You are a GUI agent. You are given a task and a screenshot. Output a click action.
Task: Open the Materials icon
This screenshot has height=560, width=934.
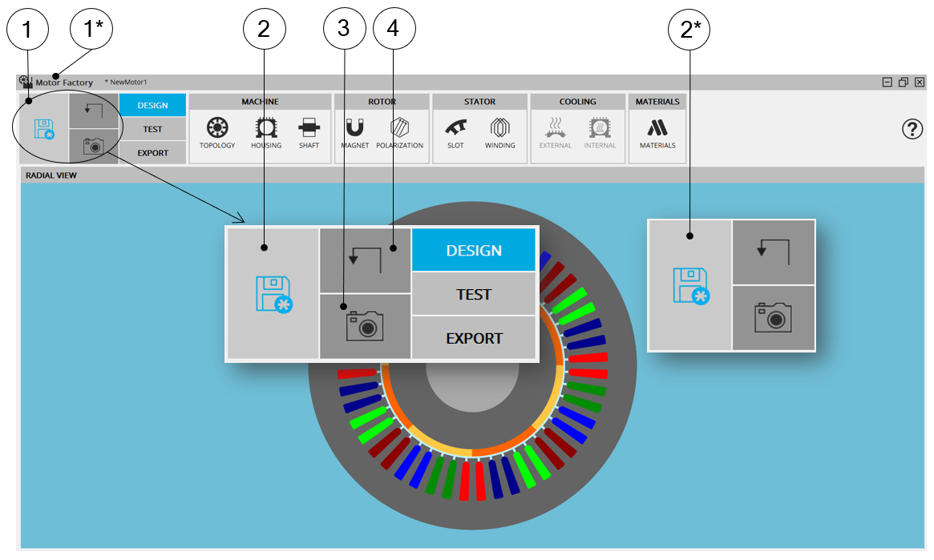point(657,129)
